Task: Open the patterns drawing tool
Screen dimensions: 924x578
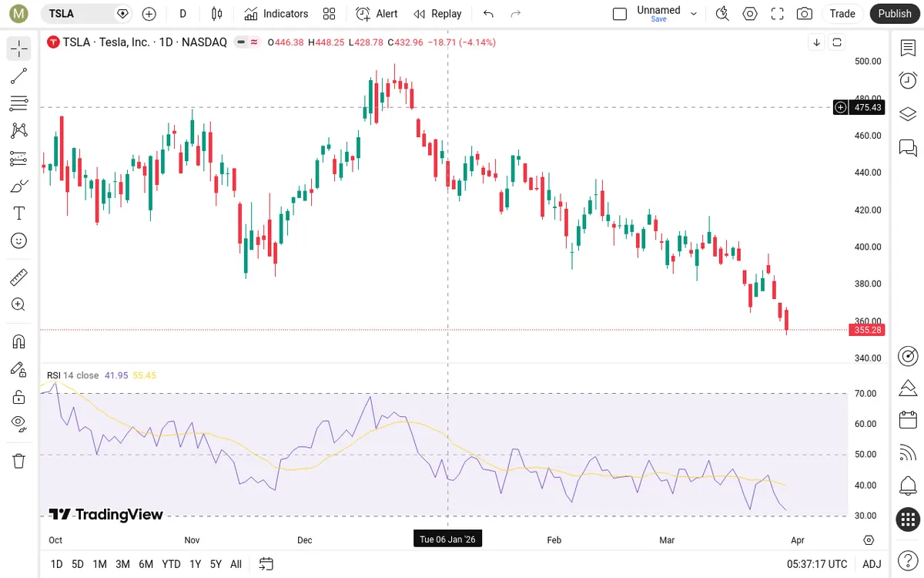Action: [19, 131]
